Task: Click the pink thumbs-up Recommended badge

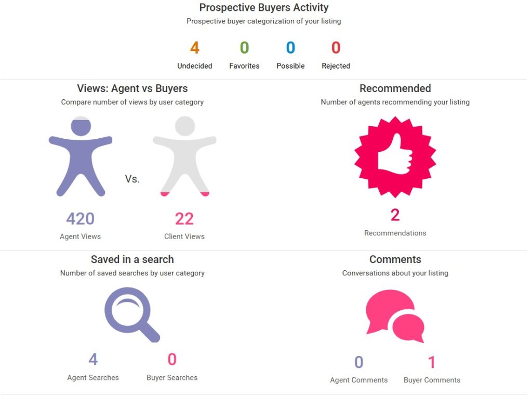Action: 395,156
